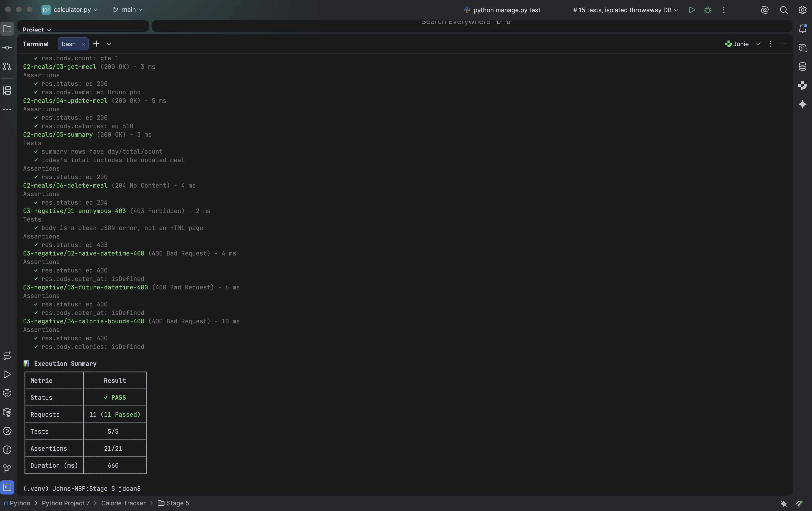Open the Services tool window
812x511 pixels.
pos(7,431)
